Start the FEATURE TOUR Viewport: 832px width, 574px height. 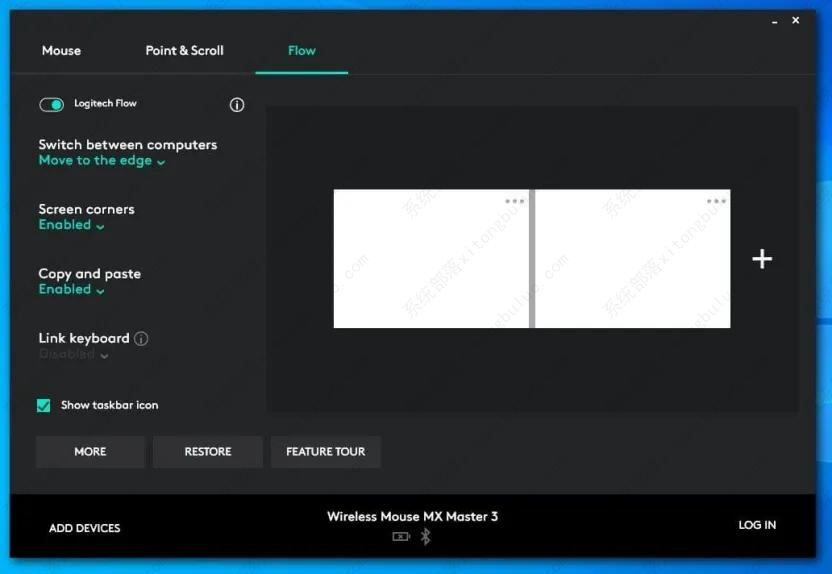[x=325, y=451]
